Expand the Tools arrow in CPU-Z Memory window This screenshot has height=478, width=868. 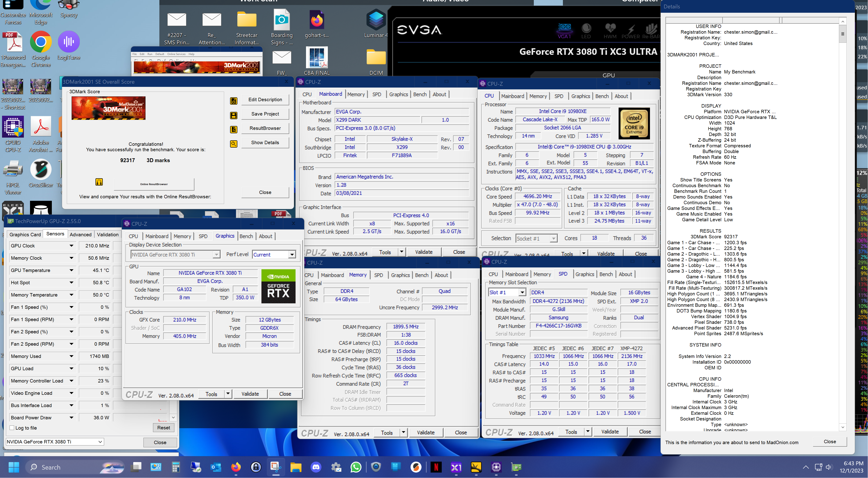pos(403,433)
